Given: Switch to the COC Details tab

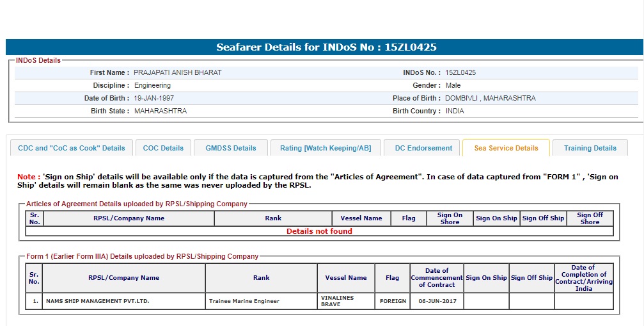Looking at the screenshot, I should (x=163, y=148).
